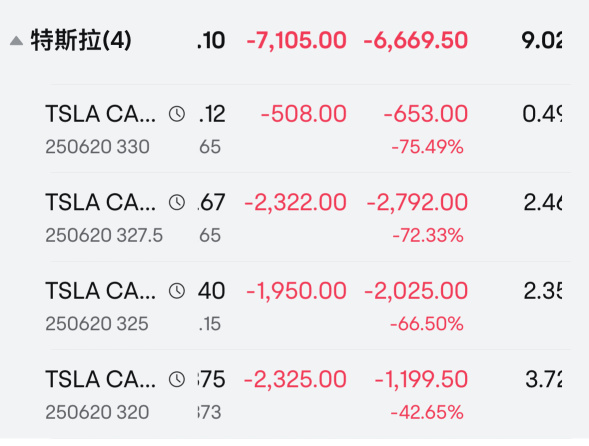Click the -42.65% loss percentage
Viewport: 589px width, 446px height.
coord(427,412)
